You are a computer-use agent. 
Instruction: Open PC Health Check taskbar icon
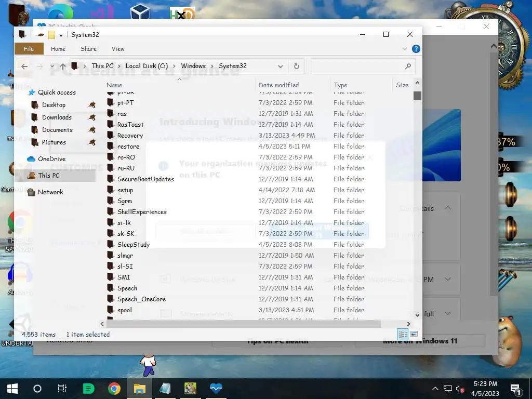click(x=216, y=389)
